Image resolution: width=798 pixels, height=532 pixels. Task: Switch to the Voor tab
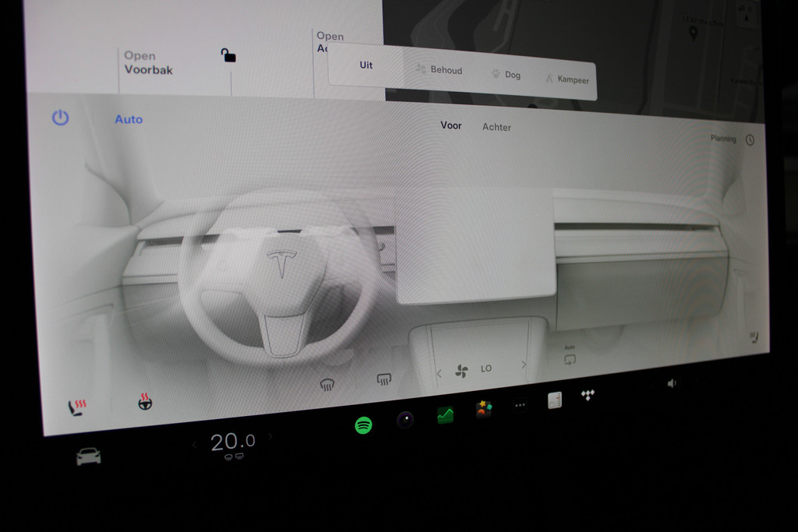451,125
